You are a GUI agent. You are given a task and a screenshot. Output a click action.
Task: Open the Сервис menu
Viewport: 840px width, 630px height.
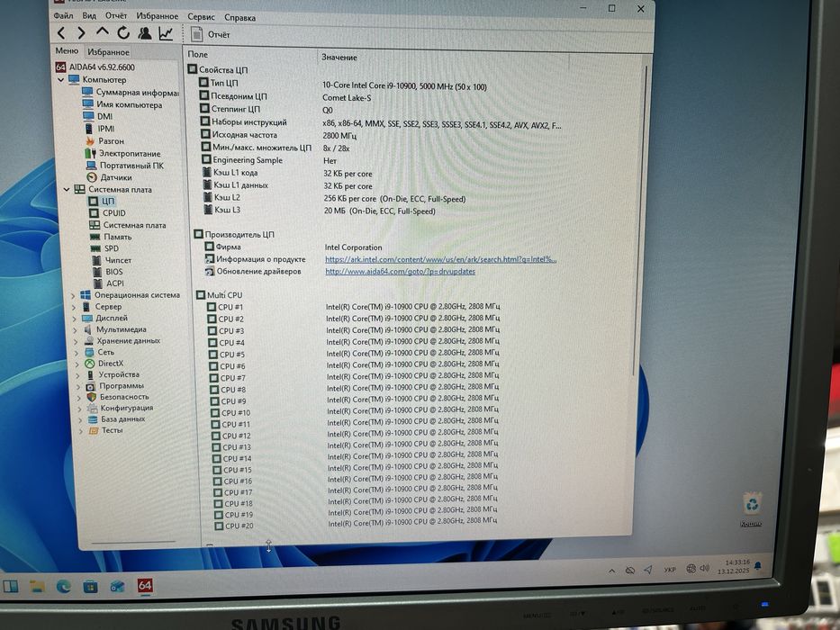click(202, 16)
